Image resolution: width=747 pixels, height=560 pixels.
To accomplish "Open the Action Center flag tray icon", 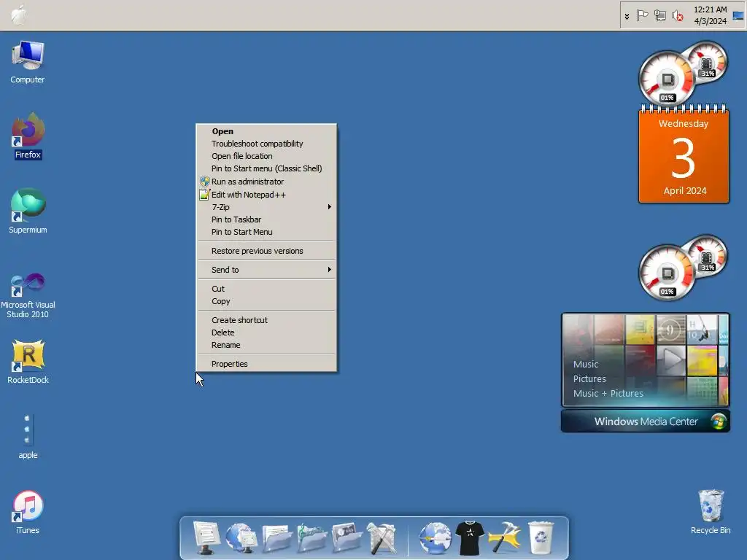I will (x=642, y=16).
